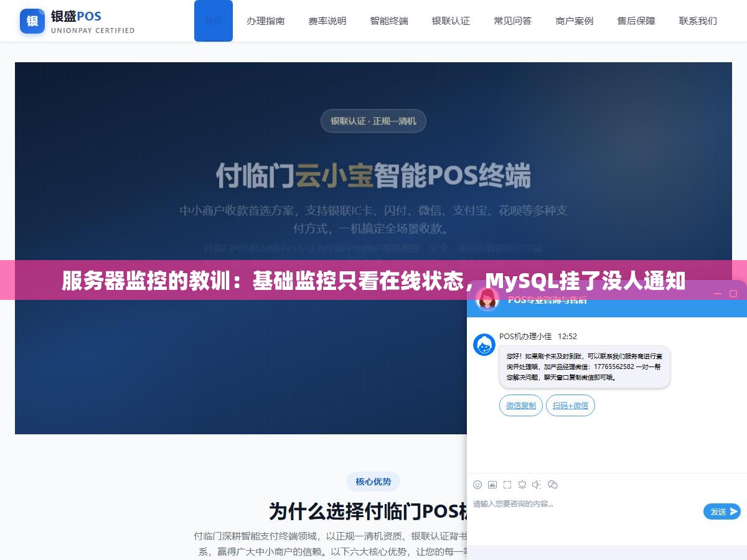Go to 智能终端 in the nav bar

point(389,21)
